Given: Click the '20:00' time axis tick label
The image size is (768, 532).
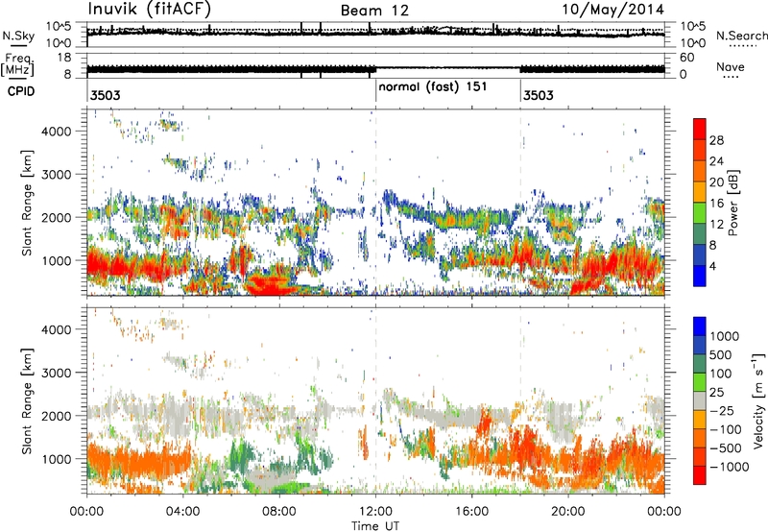Looking at the screenshot, I should pyautogui.click(x=568, y=512).
